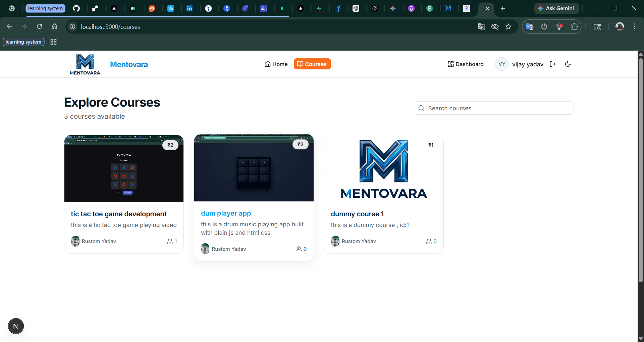Toggle dark mode with the moon icon
This screenshot has height=342, width=644.
point(568,64)
